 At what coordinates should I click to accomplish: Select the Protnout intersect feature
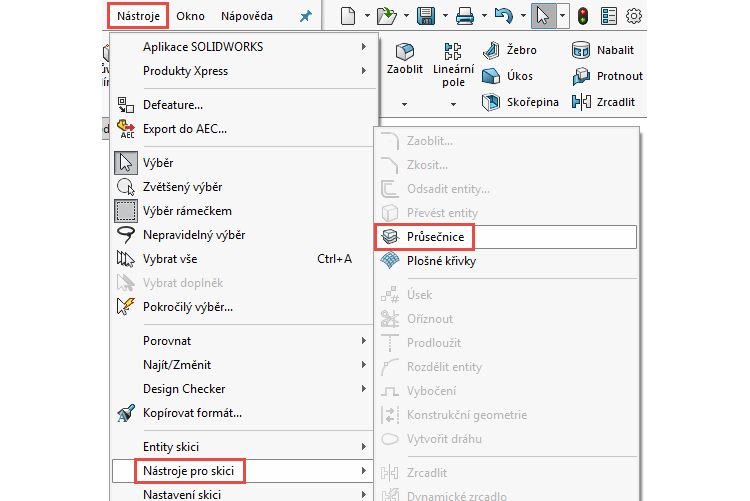tap(607, 76)
